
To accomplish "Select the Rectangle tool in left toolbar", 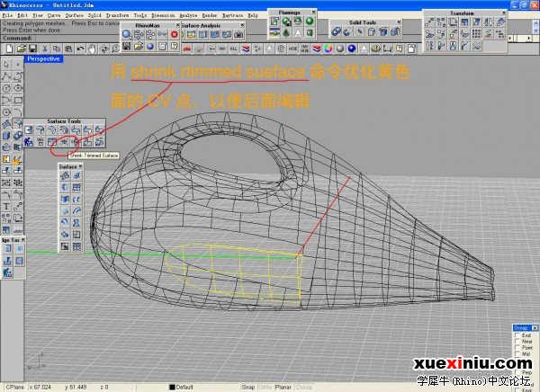I will pos(18,100).
